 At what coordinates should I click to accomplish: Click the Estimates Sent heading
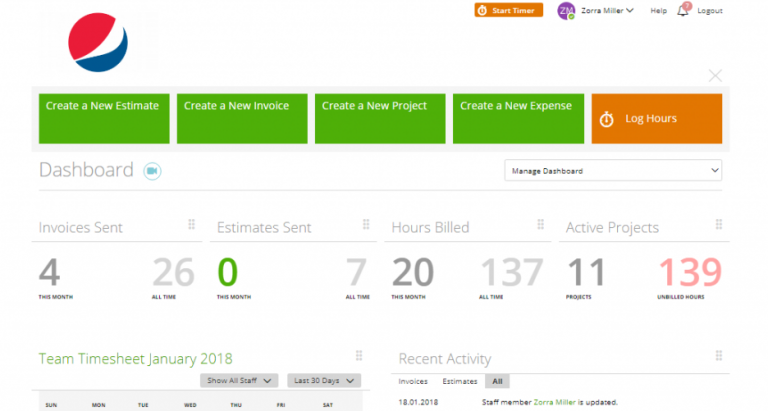(264, 227)
